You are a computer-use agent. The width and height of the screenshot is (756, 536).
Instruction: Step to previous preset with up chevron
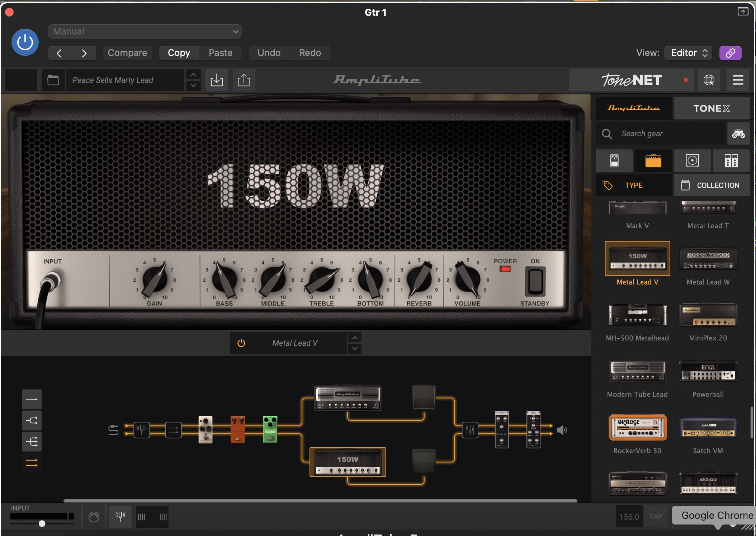[193, 75]
